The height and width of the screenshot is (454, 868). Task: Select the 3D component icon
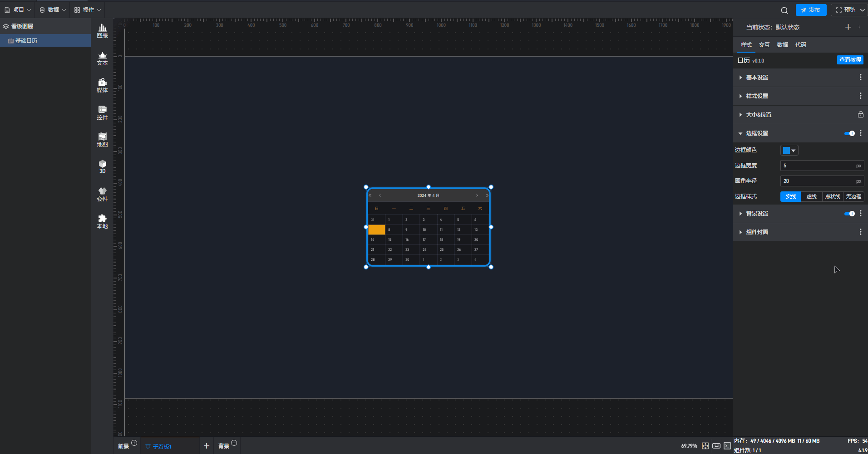click(x=102, y=166)
